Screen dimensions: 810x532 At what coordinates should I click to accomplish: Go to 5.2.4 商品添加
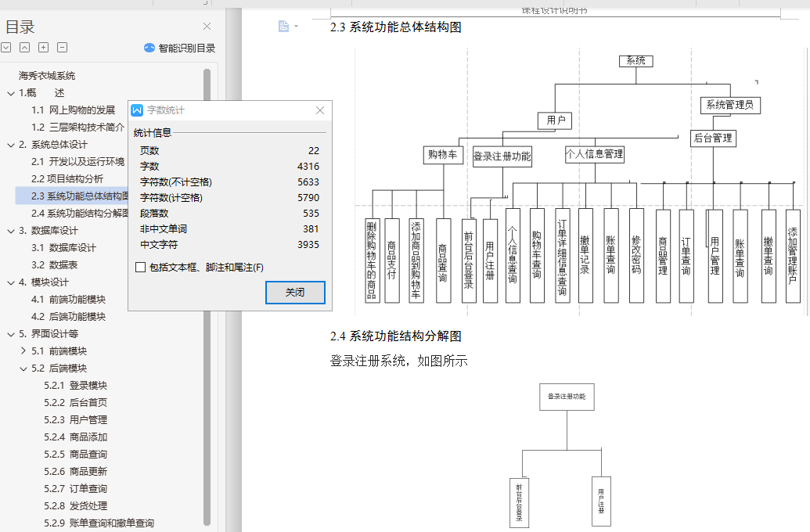pos(75,437)
